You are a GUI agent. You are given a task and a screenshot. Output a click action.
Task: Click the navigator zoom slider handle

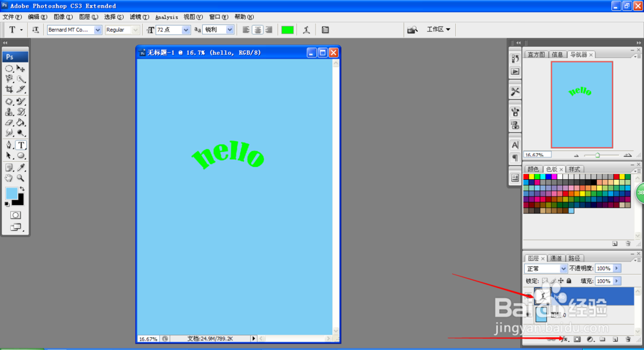(x=598, y=155)
